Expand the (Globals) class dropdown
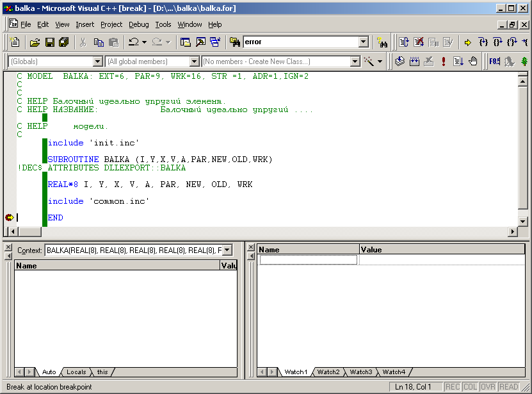The width and height of the screenshot is (532, 394). pos(98,62)
